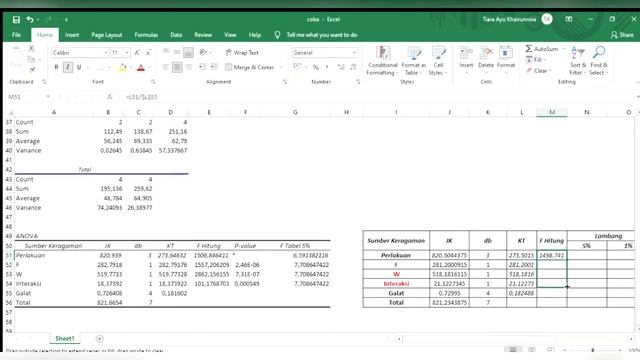640x360 pixels.
Task: Open the File tab
Action: (x=16, y=35)
